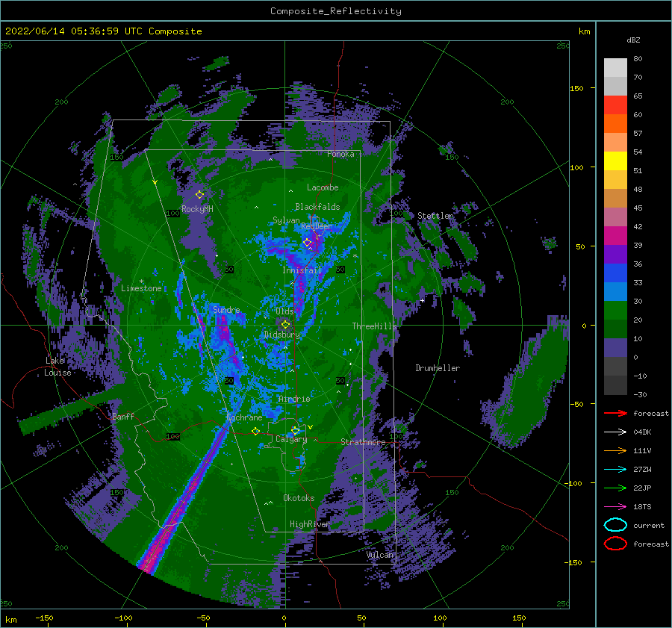Click the Strathmore label
The width and height of the screenshot is (672, 628).
click(363, 442)
